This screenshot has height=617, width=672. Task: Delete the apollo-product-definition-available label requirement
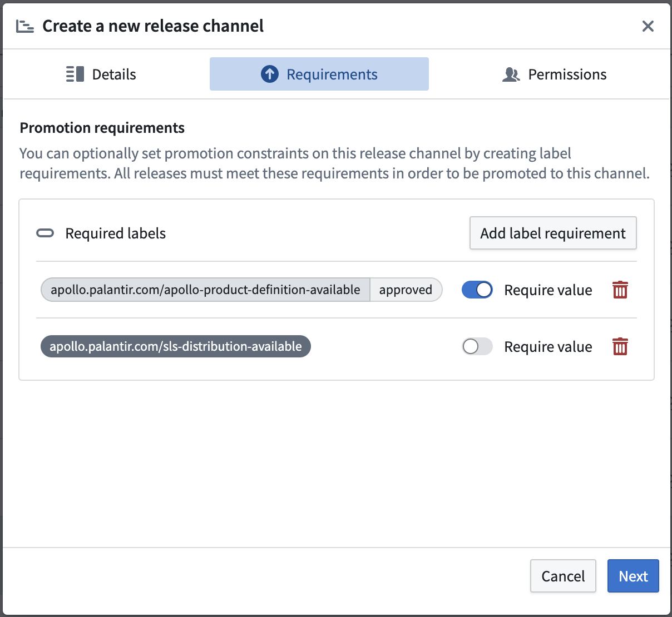pyautogui.click(x=620, y=290)
